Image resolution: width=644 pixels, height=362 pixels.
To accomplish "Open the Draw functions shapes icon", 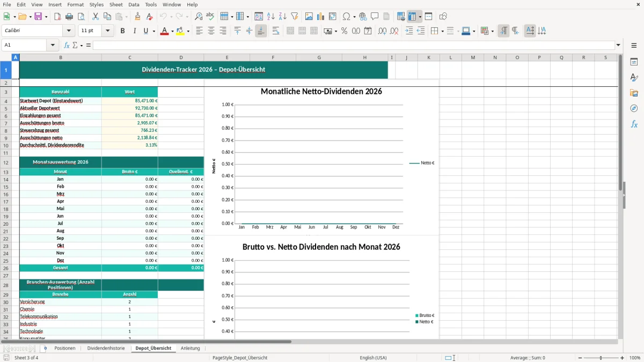I will pyautogui.click(x=443, y=17).
